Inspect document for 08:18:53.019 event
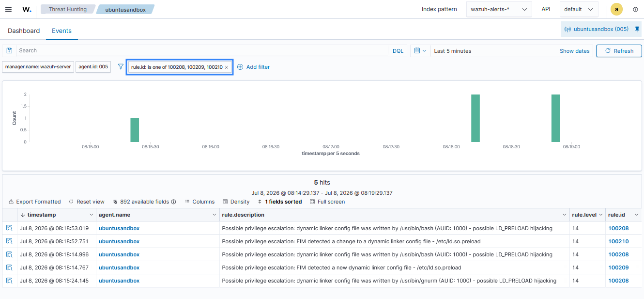The image size is (644, 299). [x=9, y=228]
